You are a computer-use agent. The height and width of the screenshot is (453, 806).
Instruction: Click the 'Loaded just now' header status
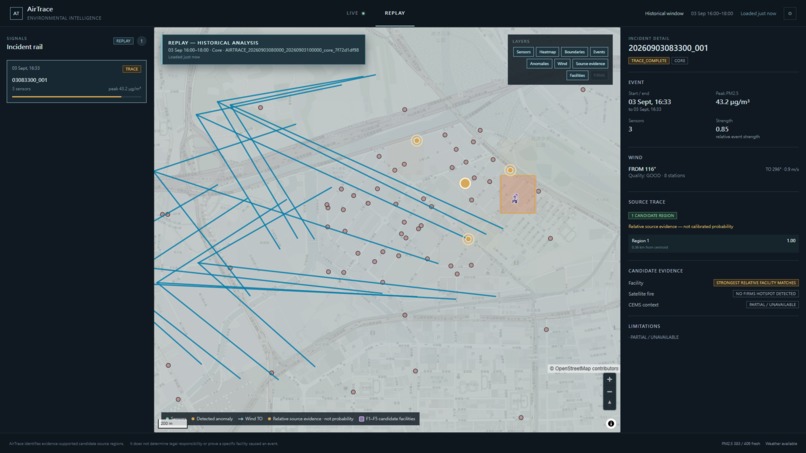(x=758, y=13)
